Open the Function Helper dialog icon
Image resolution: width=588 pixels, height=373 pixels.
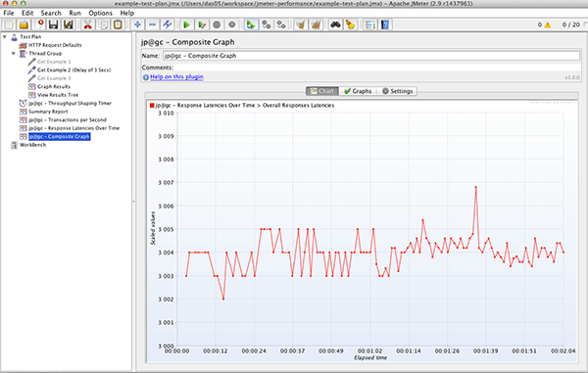point(369,24)
